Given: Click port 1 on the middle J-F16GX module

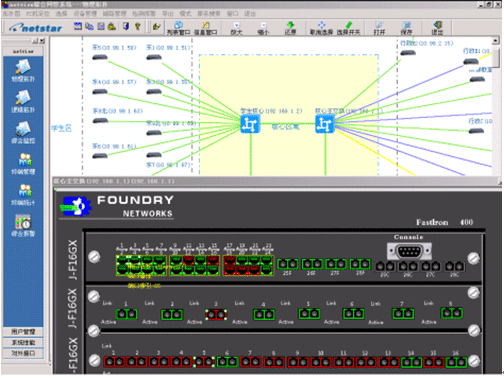Looking at the screenshot, I should point(127,314).
